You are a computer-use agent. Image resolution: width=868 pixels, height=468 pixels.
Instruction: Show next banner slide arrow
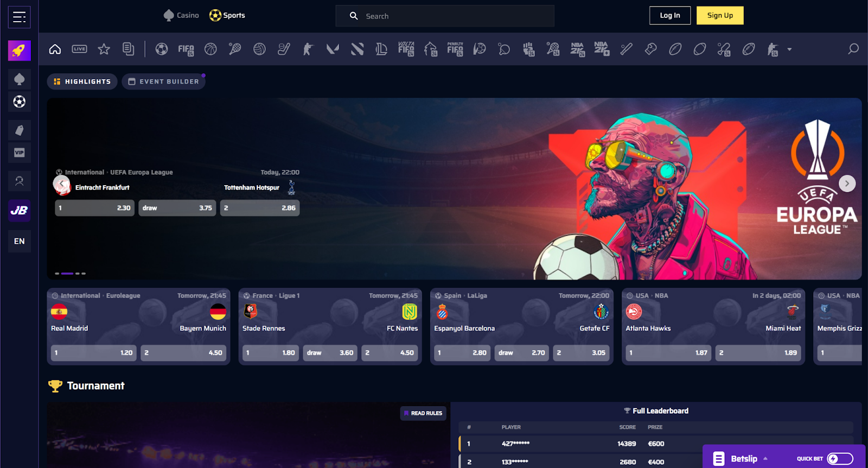coord(847,184)
